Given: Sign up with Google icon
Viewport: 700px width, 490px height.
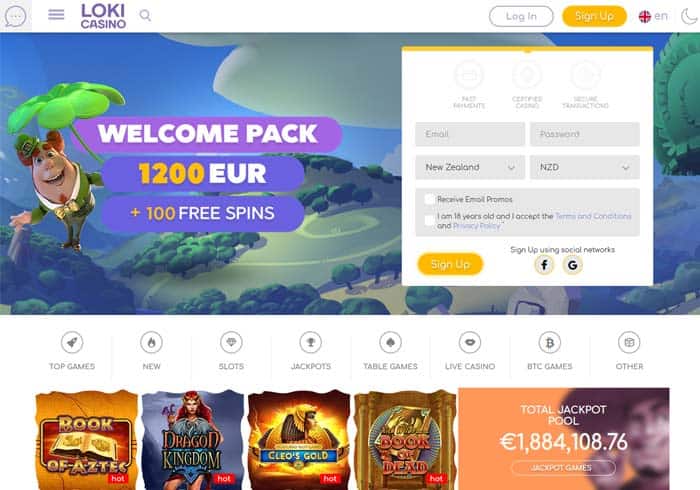Looking at the screenshot, I should (x=572, y=265).
